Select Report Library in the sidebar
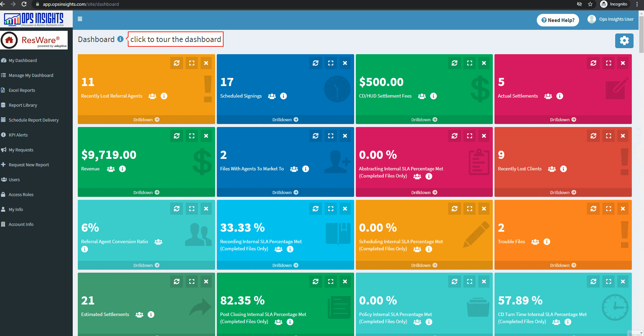The image size is (644, 336). [x=23, y=105]
